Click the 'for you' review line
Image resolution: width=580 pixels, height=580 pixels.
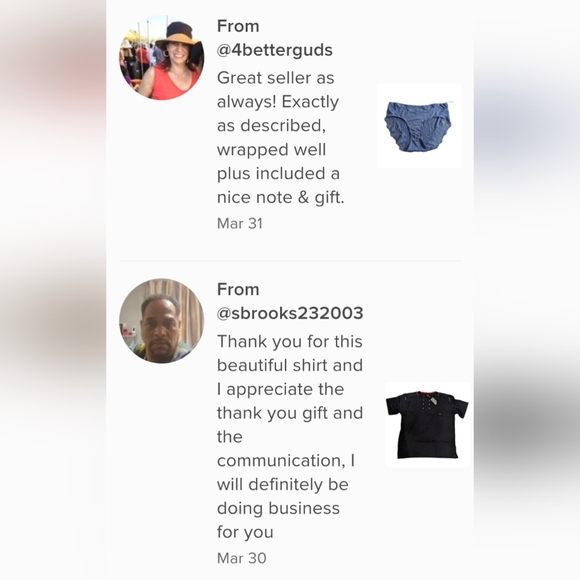tap(245, 532)
